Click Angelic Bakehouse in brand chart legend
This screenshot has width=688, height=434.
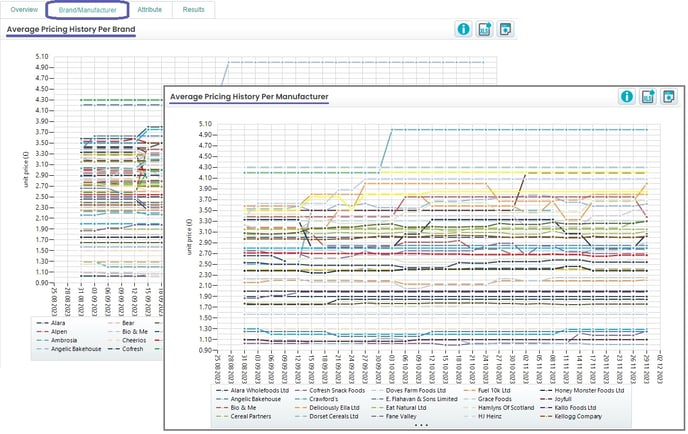click(69, 349)
